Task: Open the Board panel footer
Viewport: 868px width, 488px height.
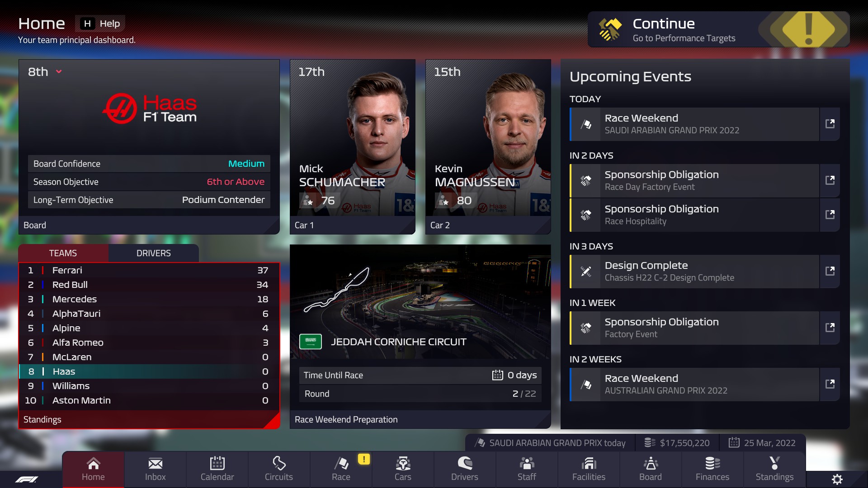Action: (149, 225)
